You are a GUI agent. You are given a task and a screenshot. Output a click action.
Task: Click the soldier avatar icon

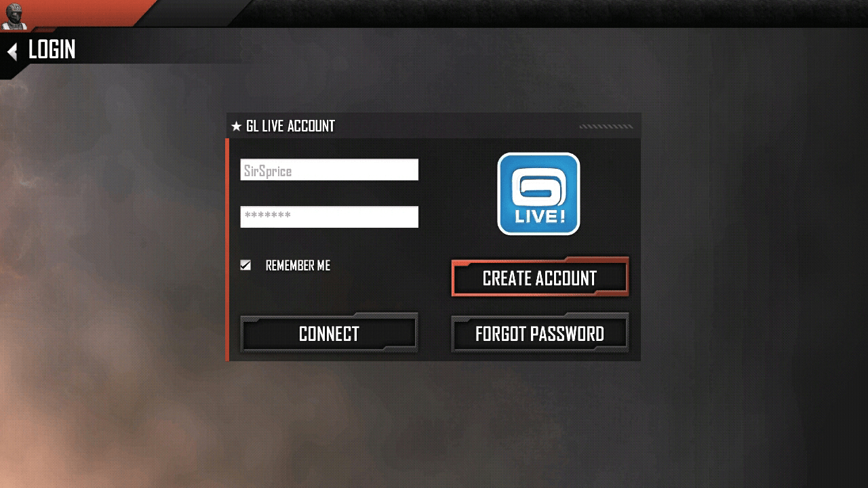point(14,16)
